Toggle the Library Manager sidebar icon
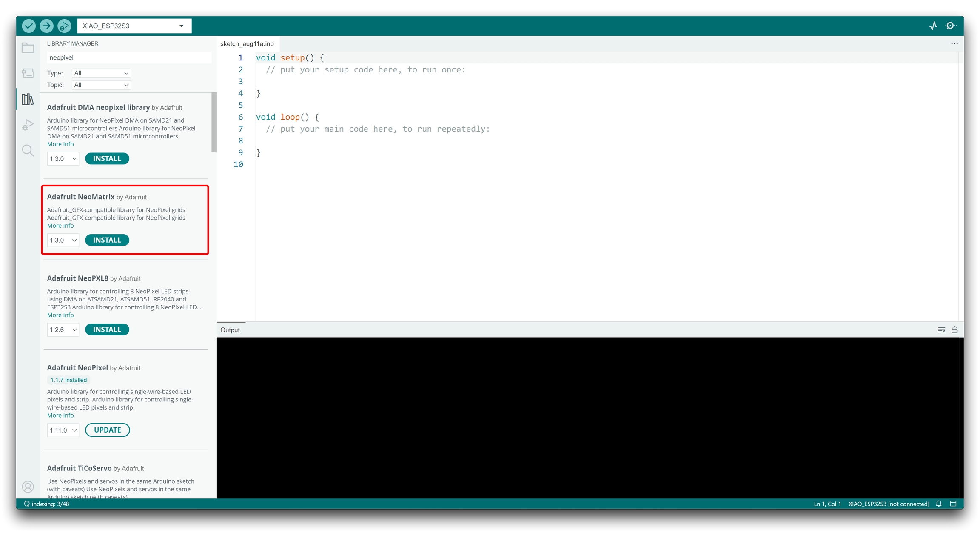This screenshot has height=533, width=980. (x=28, y=99)
